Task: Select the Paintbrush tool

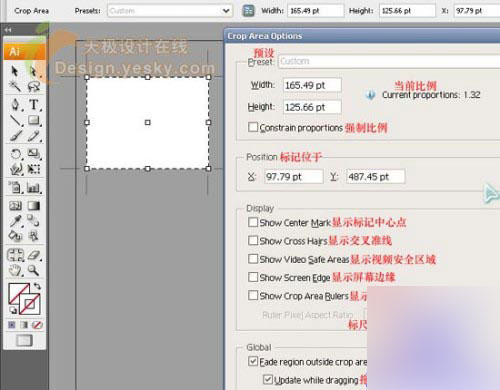Action: (x=15, y=136)
